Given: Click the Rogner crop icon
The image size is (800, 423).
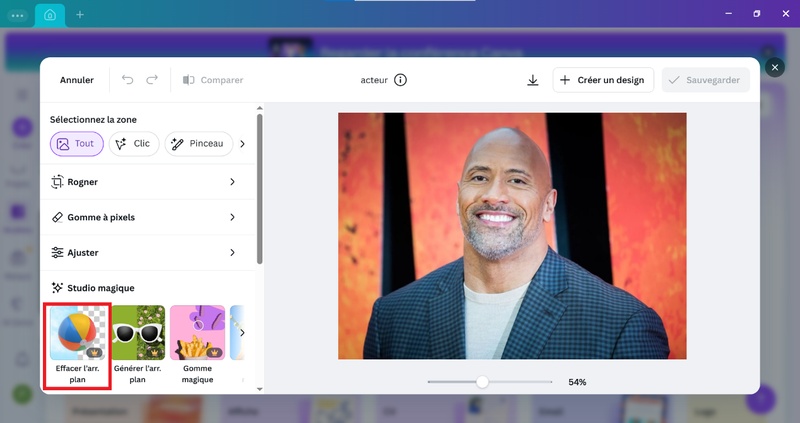Looking at the screenshot, I should click(57, 182).
